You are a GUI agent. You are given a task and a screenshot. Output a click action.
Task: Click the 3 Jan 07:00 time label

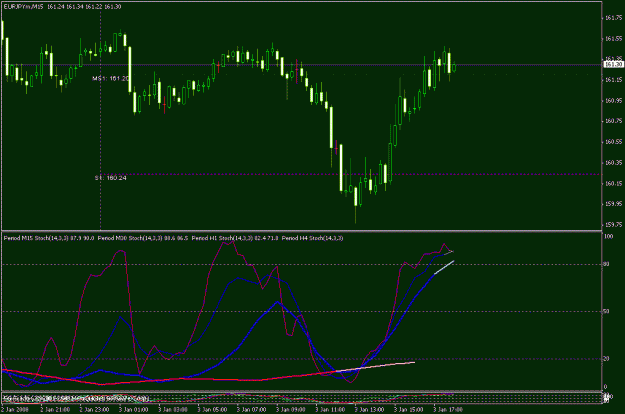click(x=252, y=410)
